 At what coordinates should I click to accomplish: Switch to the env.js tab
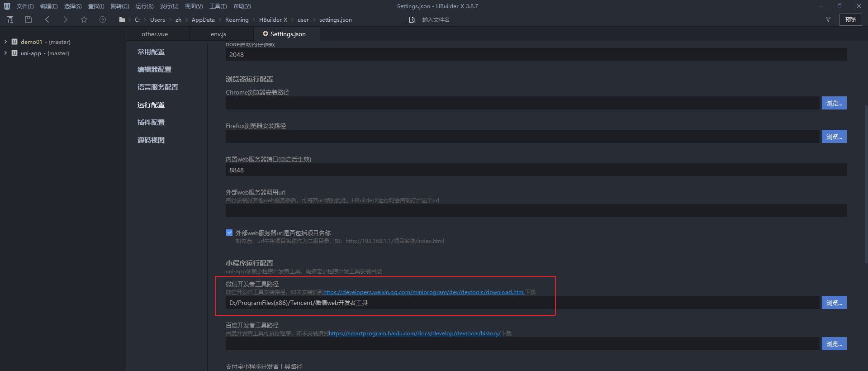218,34
